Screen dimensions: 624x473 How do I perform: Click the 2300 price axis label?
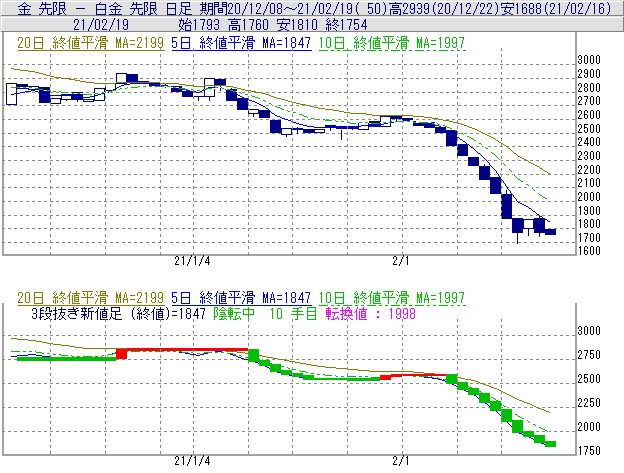click(x=589, y=156)
